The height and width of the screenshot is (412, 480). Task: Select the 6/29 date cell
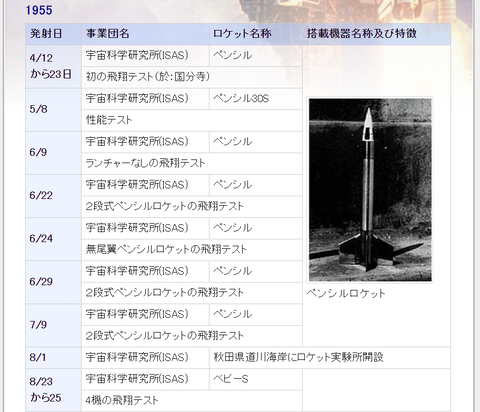pos(53,282)
